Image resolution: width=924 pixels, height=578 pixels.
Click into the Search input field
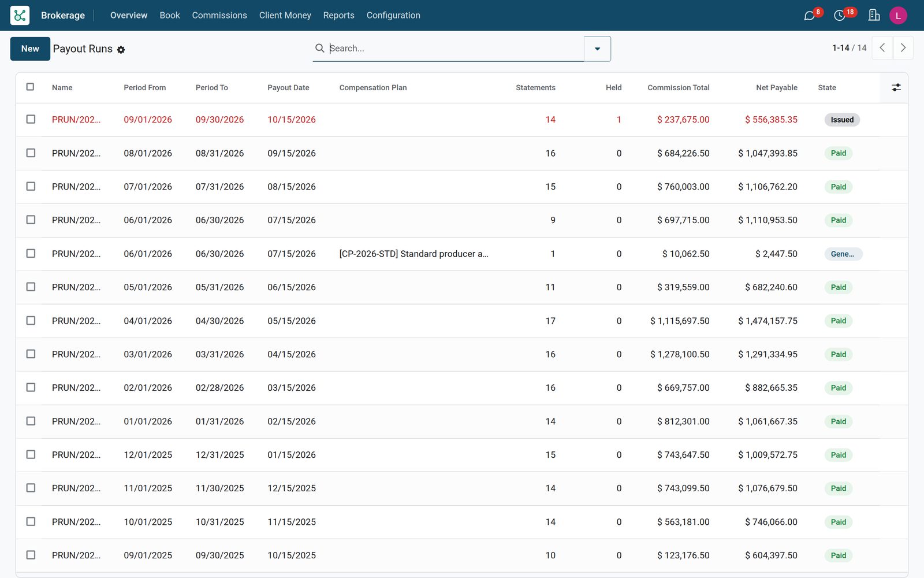(455, 48)
